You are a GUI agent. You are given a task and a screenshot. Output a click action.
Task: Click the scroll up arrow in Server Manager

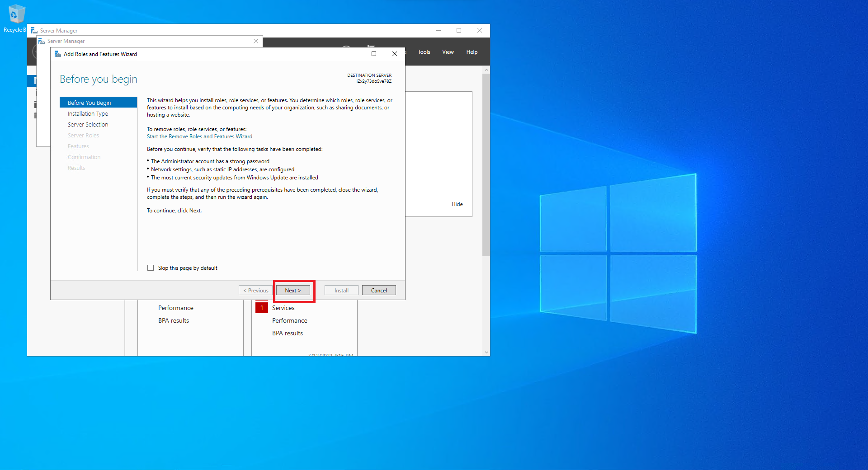click(486, 70)
